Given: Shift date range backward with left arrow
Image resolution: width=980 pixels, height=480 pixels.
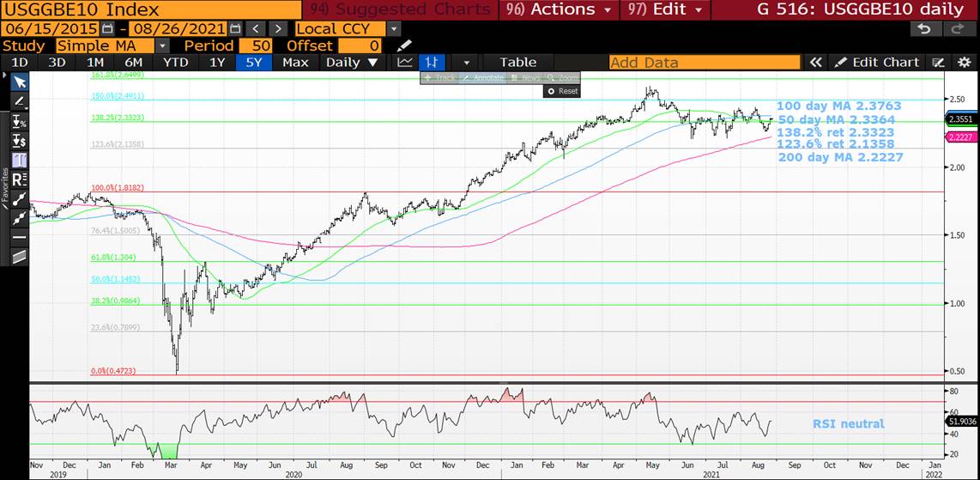Looking at the screenshot, I should pyautogui.click(x=256, y=28).
